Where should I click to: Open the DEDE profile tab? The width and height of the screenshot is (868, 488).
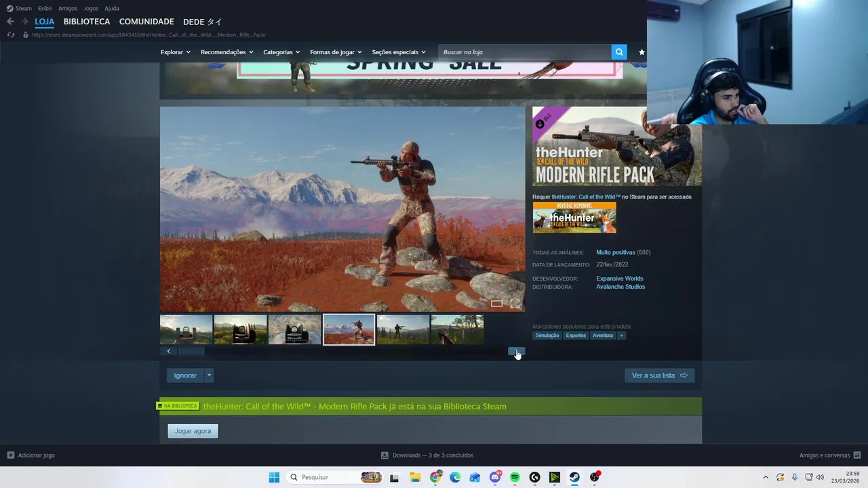coord(203,22)
